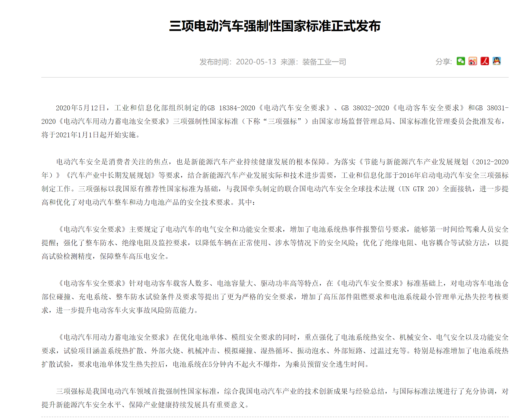Click the publish date 2020-05-13
Screen dimensions: 531x420
coord(256,62)
